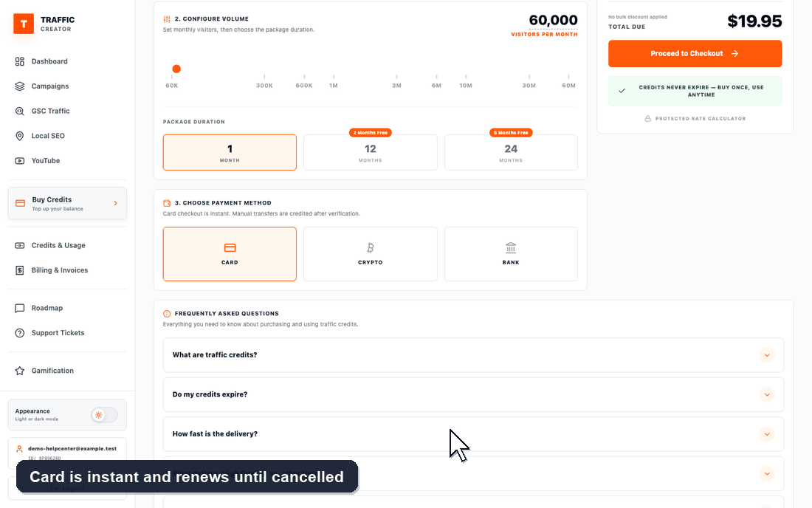Click the demo-helpcenter@example.test account email
The width and height of the screenshot is (812, 508).
(72, 449)
